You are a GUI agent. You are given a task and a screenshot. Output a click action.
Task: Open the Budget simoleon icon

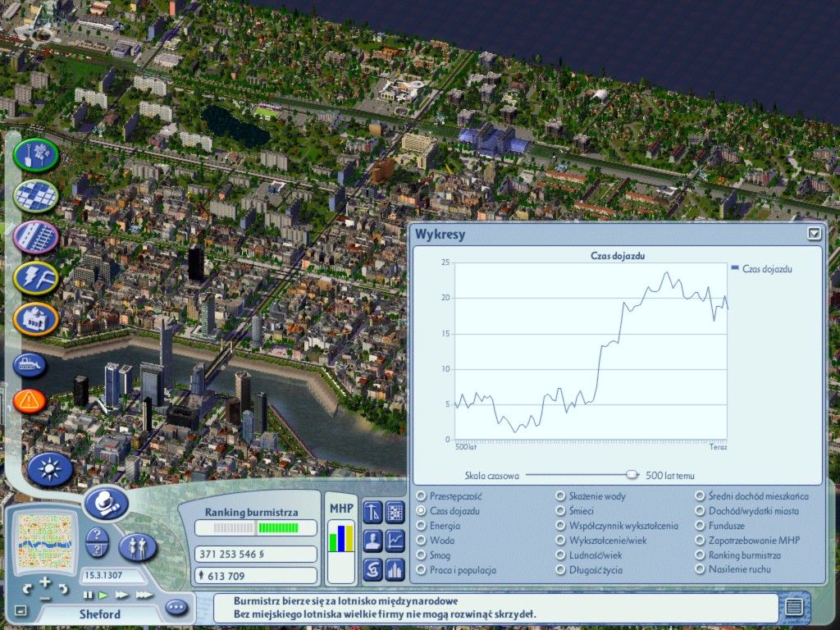coord(372,569)
